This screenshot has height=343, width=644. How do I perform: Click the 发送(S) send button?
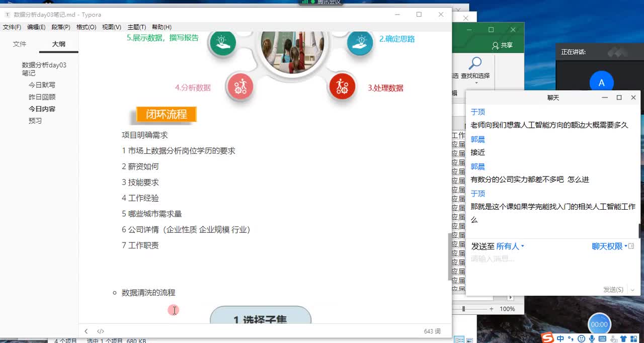[613, 290]
